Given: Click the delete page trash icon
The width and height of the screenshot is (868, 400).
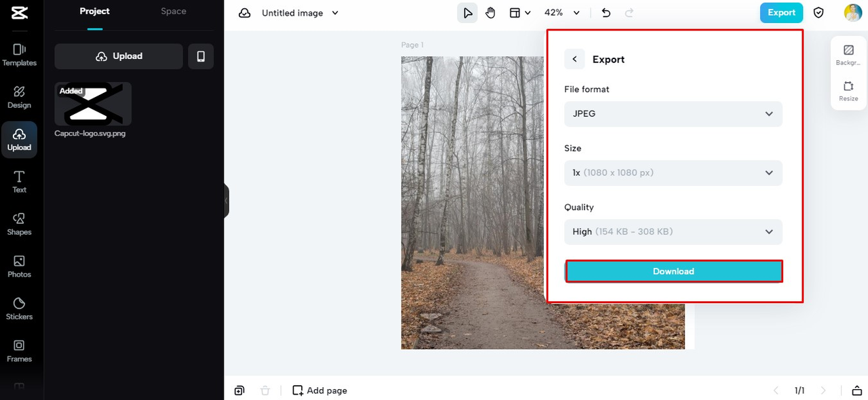Looking at the screenshot, I should (x=265, y=391).
